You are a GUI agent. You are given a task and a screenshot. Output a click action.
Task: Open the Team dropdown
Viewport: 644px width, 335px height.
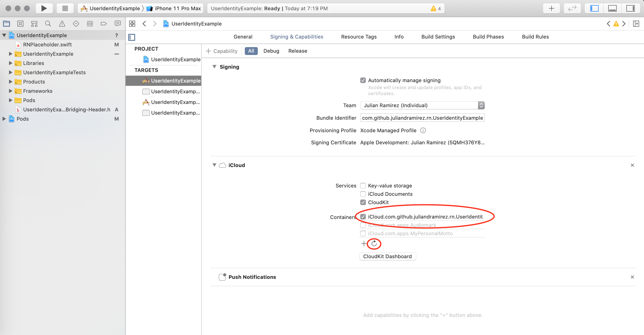click(x=422, y=105)
